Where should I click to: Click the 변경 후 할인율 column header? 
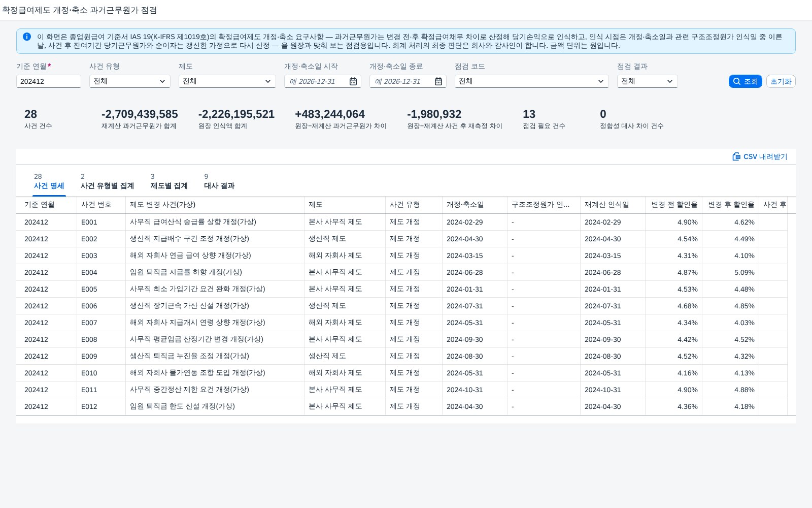[x=730, y=205]
